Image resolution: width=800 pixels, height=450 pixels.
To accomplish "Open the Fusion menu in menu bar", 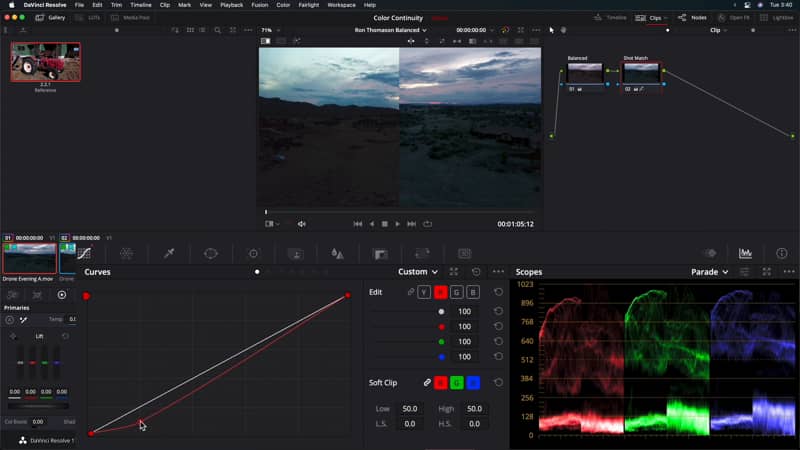I will (261, 5).
